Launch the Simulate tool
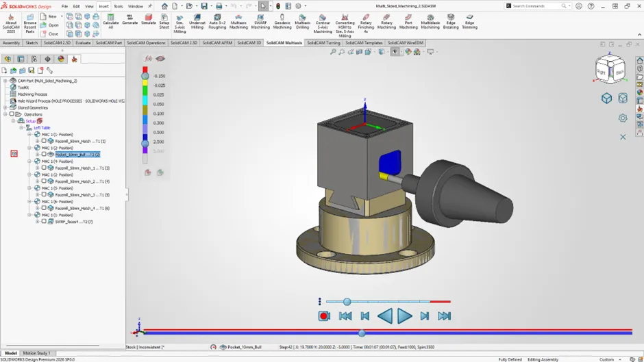This screenshot has width=644, height=362. click(148, 20)
